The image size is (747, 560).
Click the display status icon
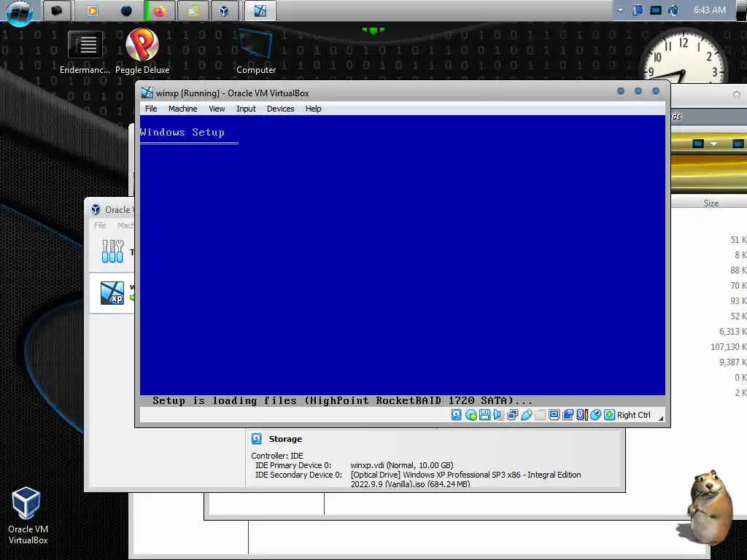point(554,415)
